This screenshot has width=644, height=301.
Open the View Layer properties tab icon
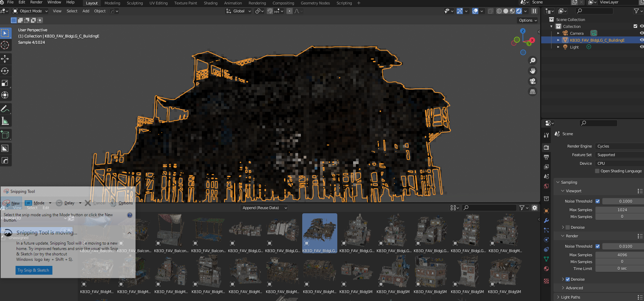[546, 167]
